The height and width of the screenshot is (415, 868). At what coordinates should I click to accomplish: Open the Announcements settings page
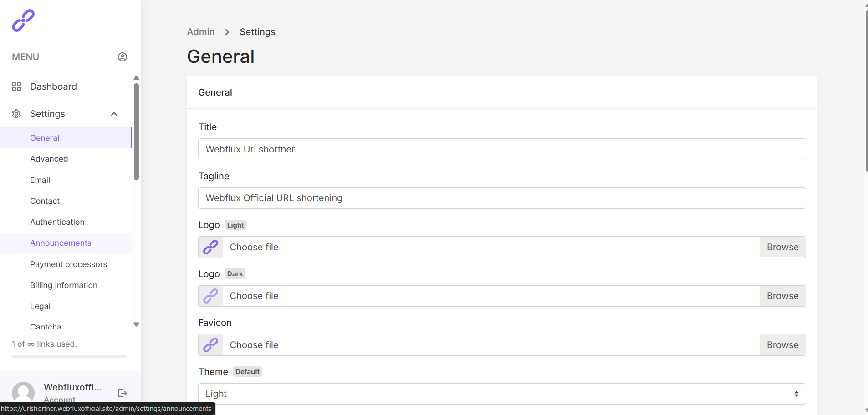[x=61, y=243]
